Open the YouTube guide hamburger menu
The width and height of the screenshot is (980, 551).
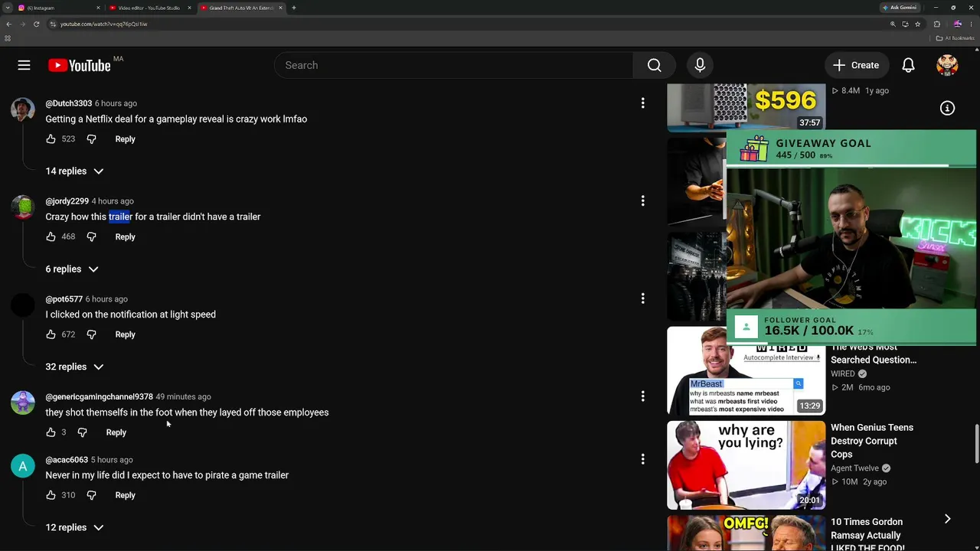(x=24, y=65)
